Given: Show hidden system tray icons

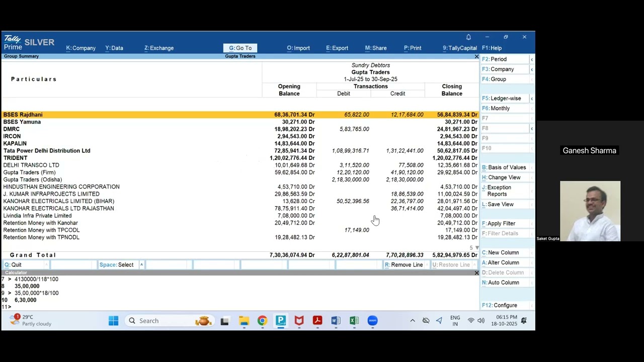Looking at the screenshot, I should click(x=413, y=321).
